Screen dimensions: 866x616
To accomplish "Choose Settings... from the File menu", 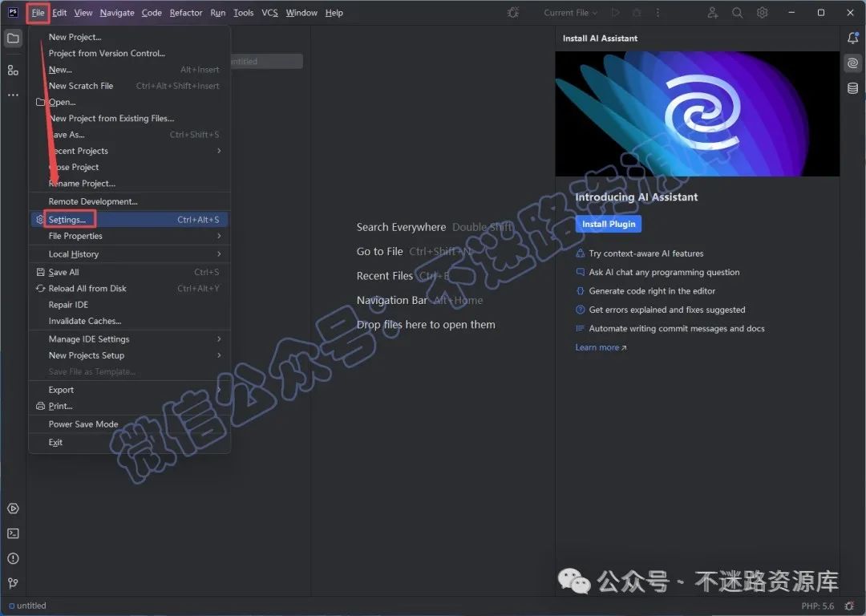I will coord(129,220).
